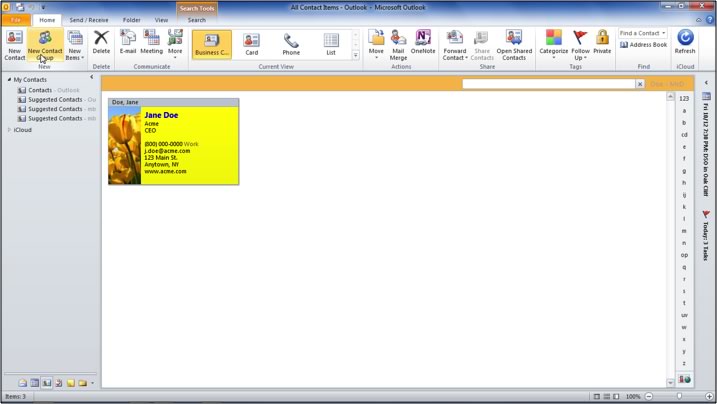Screen dimensions: 717x404
Task: Open the Forward Contact dropdown
Action: [x=455, y=45]
